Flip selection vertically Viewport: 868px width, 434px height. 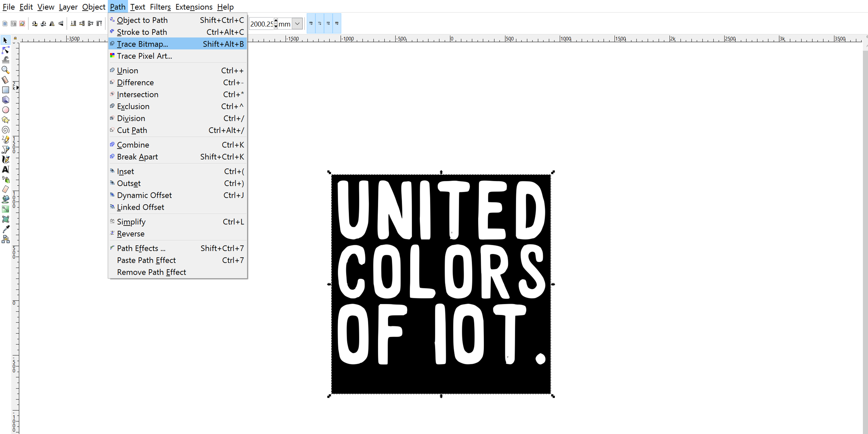[x=61, y=23]
